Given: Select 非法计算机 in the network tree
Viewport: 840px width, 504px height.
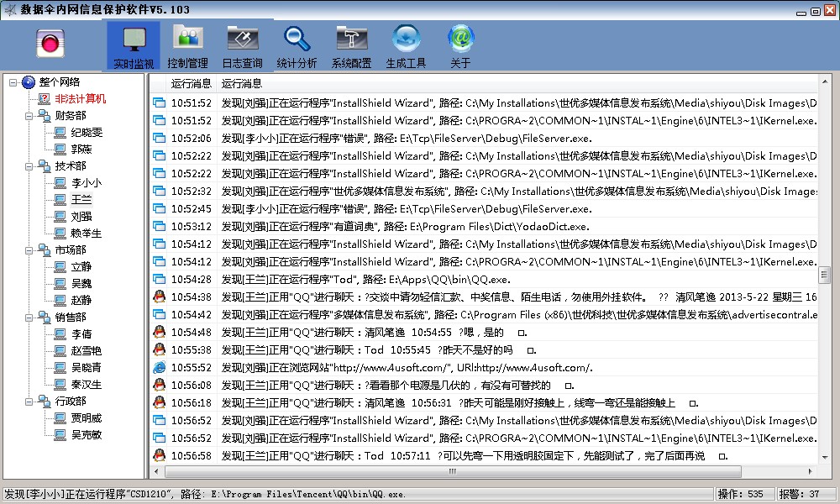Looking at the screenshot, I should [x=81, y=99].
